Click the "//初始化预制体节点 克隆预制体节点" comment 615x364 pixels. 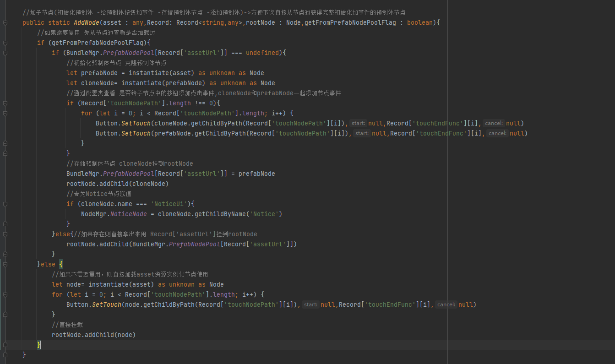[116, 63]
